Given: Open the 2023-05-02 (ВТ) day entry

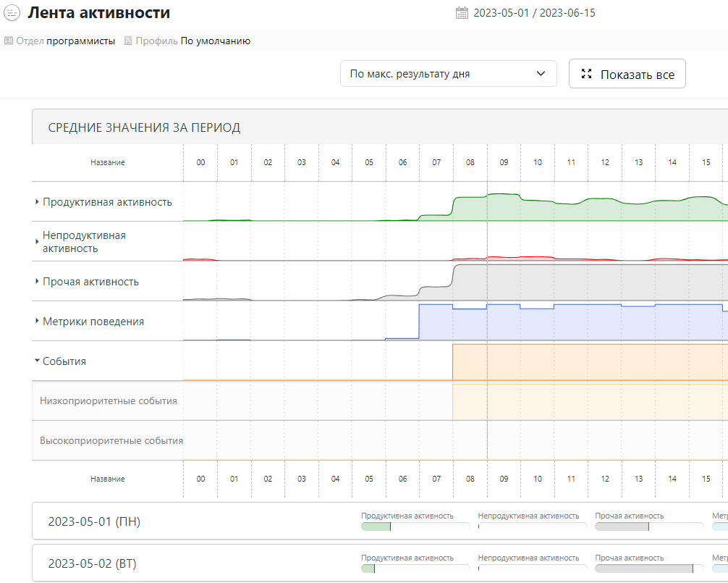Looking at the screenshot, I should click(94, 563).
